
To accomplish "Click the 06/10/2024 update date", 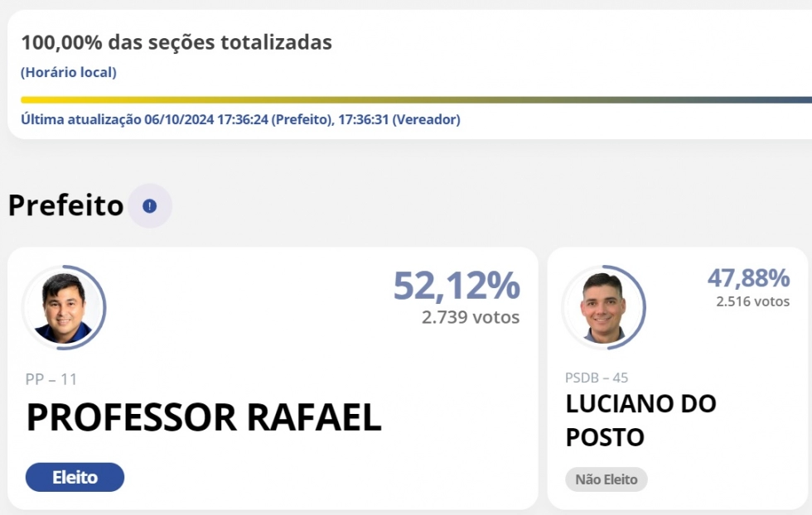I will (x=179, y=119).
